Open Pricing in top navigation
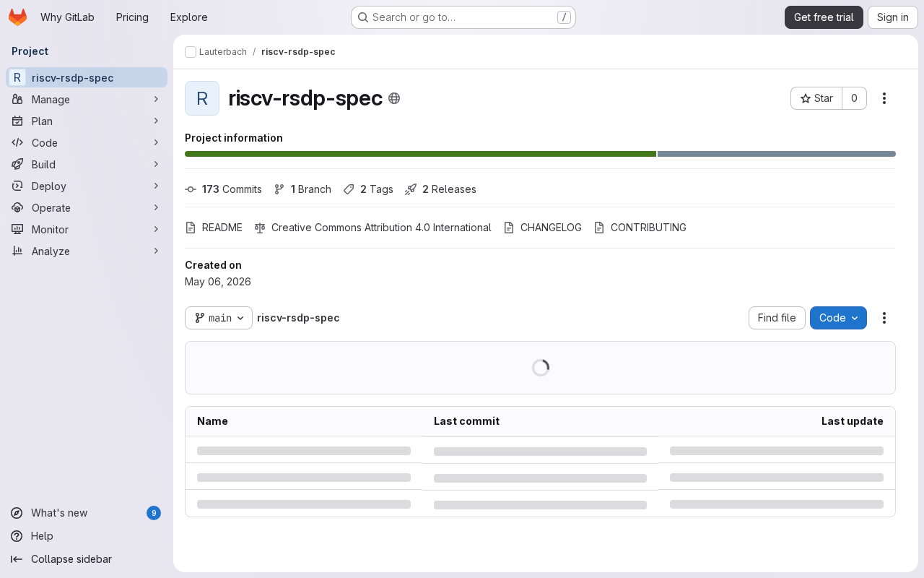Image resolution: width=924 pixels, height=578 pixels. pos(132,17)
